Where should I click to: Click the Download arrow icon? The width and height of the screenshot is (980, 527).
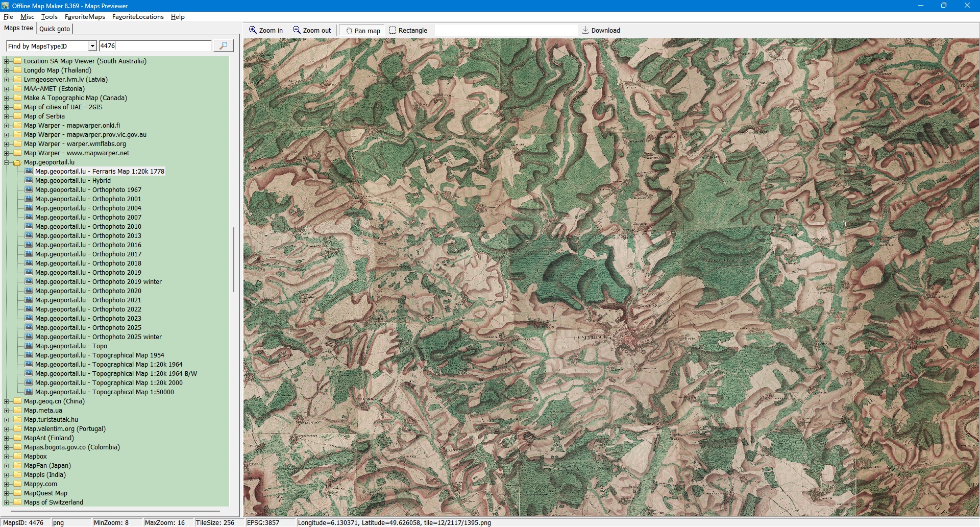[x=585, y=30]
